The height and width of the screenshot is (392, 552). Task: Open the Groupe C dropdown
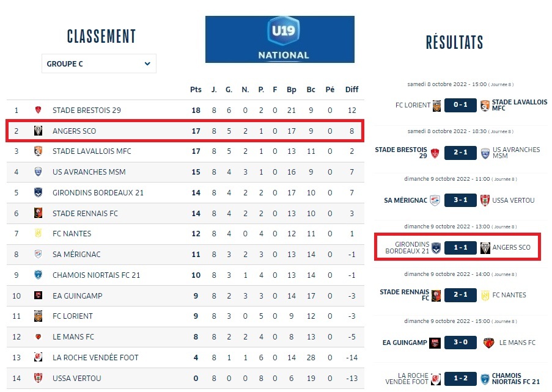(x=98, y=64)
